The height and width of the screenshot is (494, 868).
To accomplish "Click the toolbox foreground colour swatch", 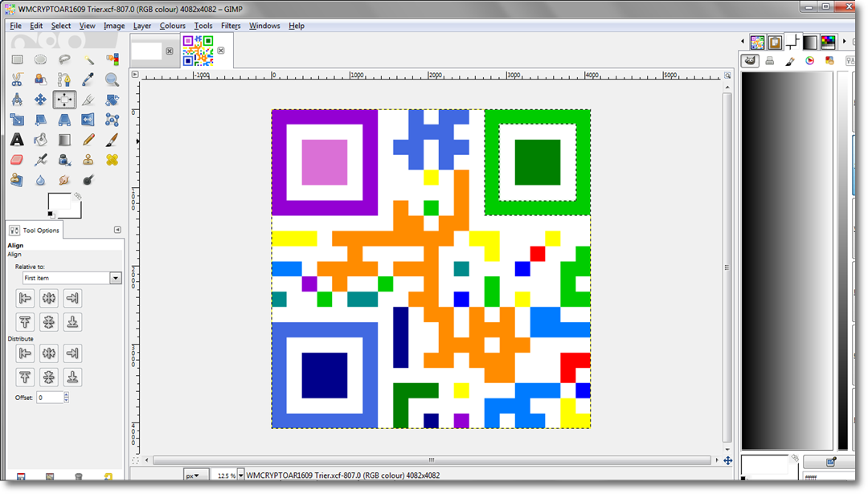I will [59, 202].
